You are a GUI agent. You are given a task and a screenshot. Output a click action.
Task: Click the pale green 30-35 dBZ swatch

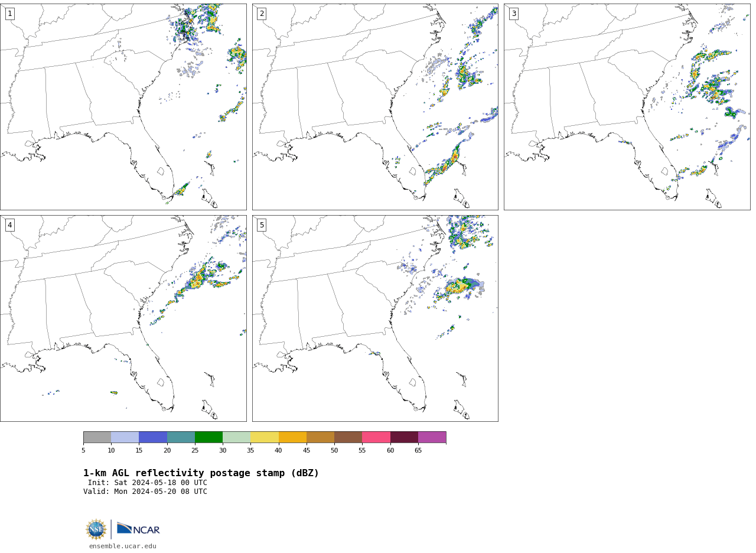pyautogui.click(x=237, y=437)
